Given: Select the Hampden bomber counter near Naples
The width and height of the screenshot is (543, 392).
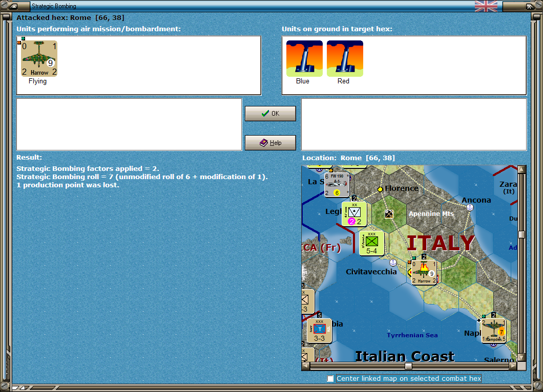Looking at the screenshot, I should tap(494, 331).
